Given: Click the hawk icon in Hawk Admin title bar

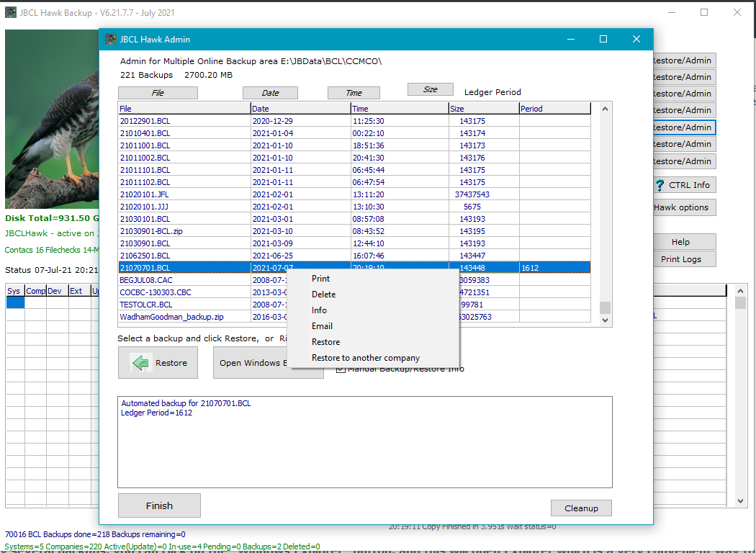Looking at the screenshot, I should [x=110, y=40].
